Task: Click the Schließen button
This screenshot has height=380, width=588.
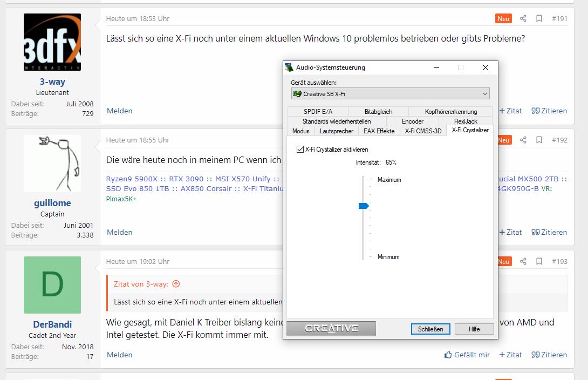Action: 430,329
